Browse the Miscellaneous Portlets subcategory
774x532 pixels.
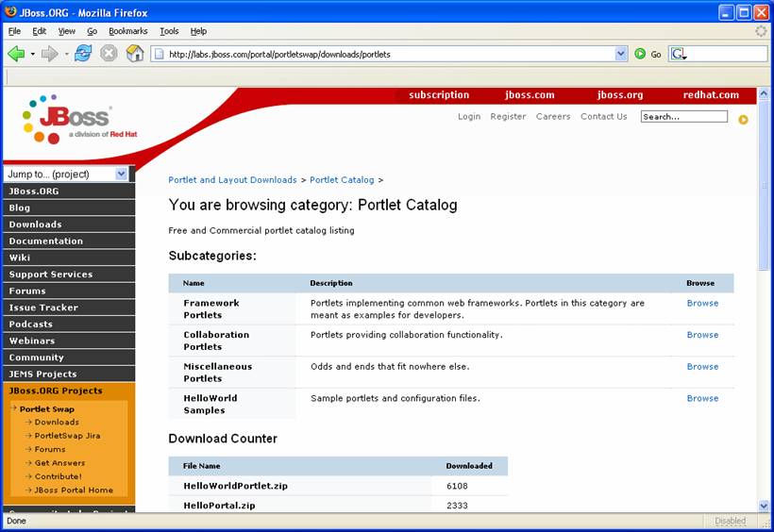point(702,367)
